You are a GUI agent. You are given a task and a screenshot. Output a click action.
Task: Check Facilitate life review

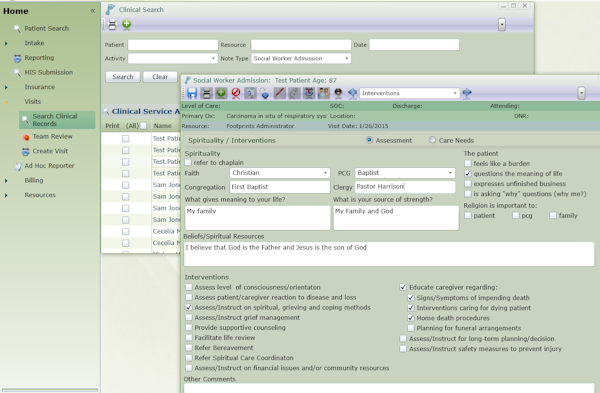point(189,338)
